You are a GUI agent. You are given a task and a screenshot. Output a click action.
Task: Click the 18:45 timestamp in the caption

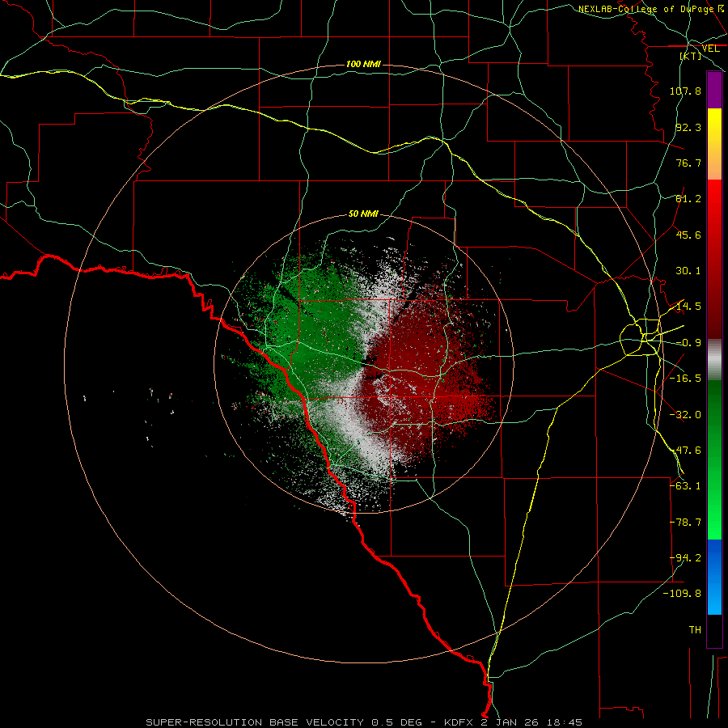coord(565,722)
